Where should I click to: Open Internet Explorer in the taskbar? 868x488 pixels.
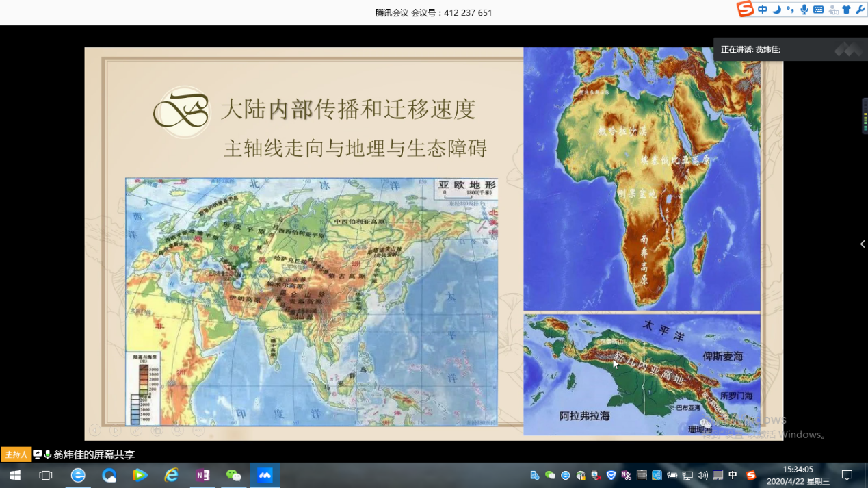point(171,475)
